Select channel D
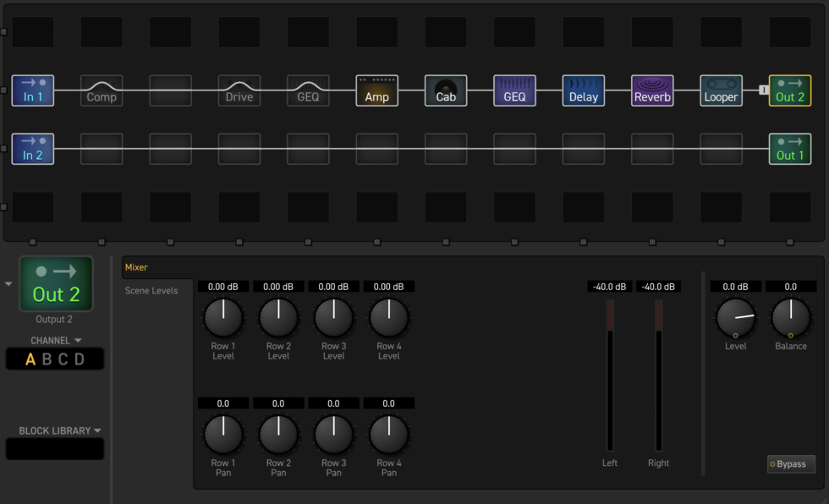 [80, 359]
